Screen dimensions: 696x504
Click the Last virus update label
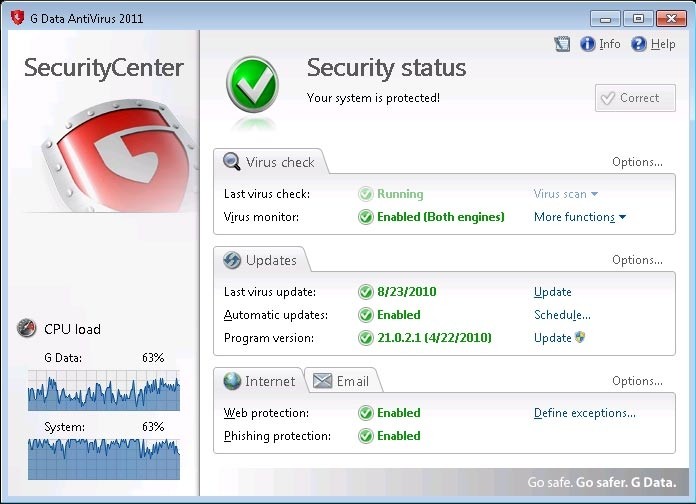[x=270, y=292]
